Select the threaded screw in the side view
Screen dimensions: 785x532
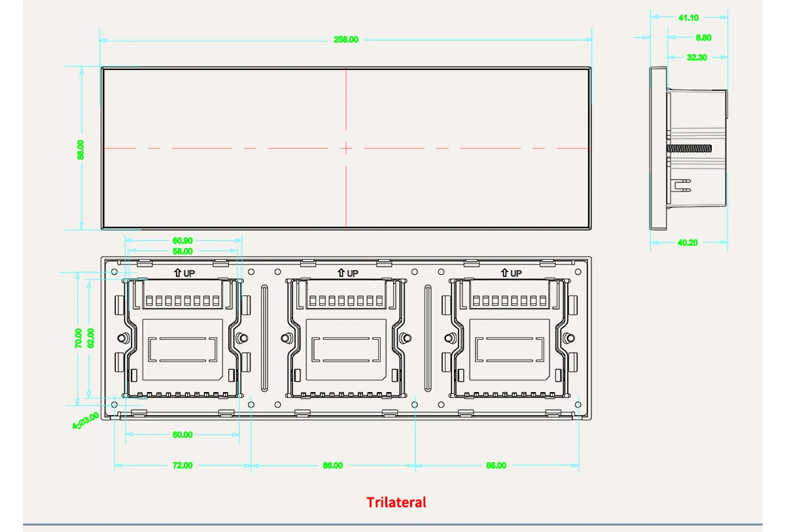688,148
